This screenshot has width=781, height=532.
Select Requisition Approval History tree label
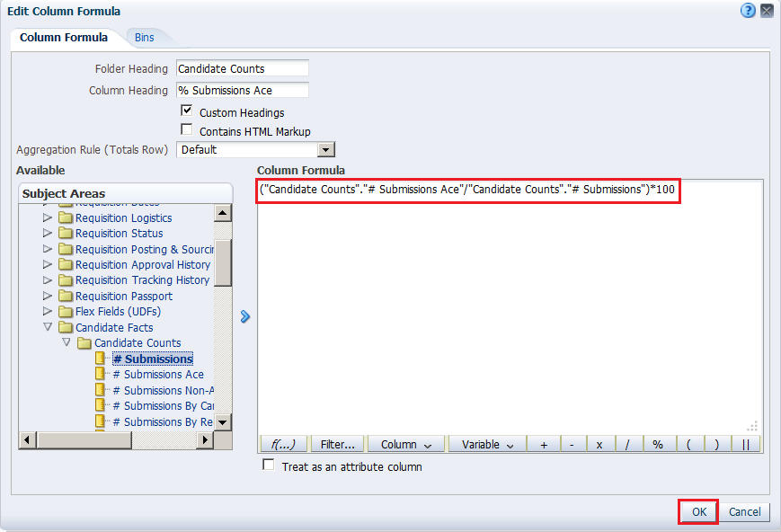pos(143,264)
